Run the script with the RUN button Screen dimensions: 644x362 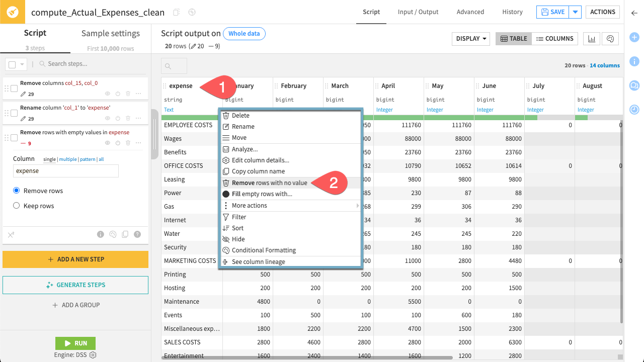point(75,343)
